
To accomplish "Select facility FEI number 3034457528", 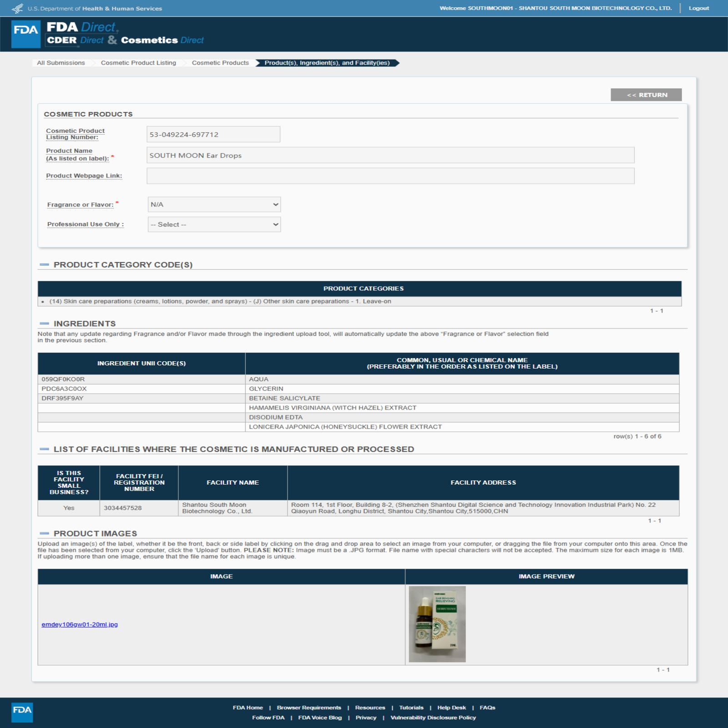I will coord(139,508).
